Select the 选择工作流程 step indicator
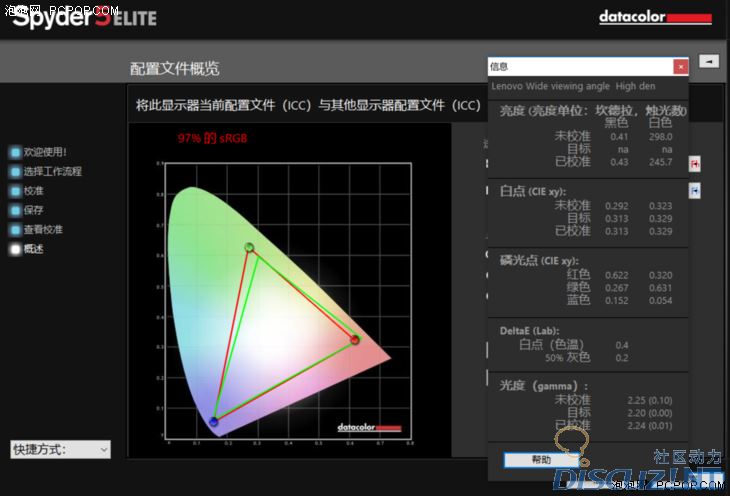Screen dimensions: 730x496 (x=15, y=171)
